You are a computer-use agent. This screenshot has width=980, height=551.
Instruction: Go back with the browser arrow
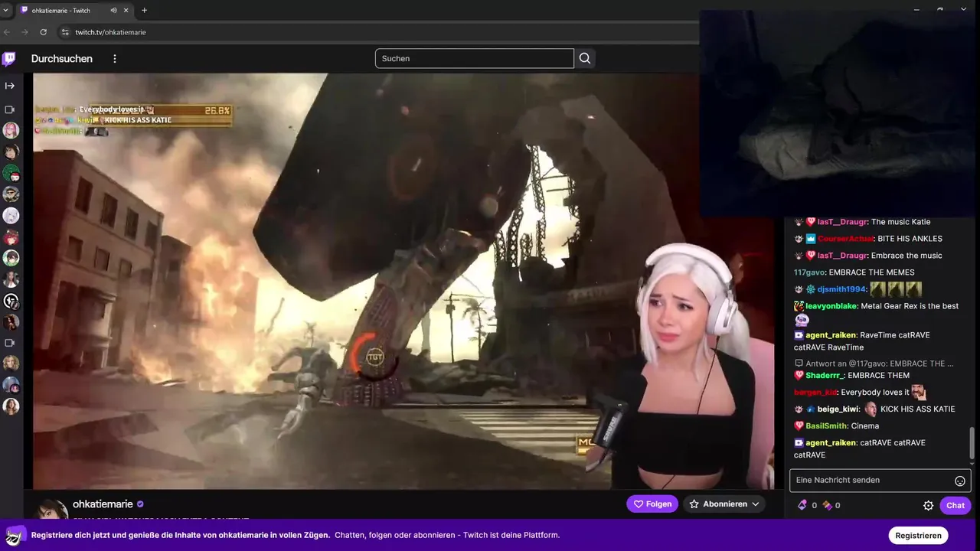pyautogui.click(x=8, y=32)
